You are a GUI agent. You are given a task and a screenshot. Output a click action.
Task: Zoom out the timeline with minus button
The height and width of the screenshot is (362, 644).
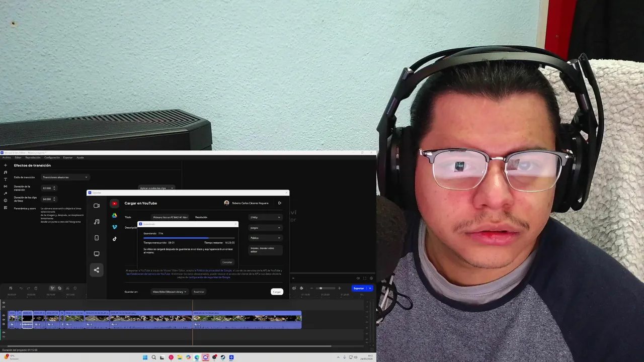311,288
